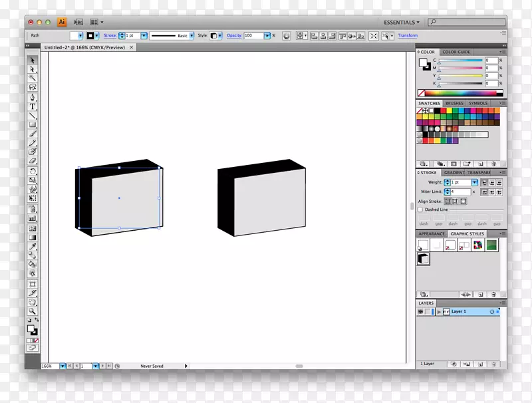The height and width of the screenshot is (403, 532).
Task: Select the Direct Selection tool
Action: [33, 69]
